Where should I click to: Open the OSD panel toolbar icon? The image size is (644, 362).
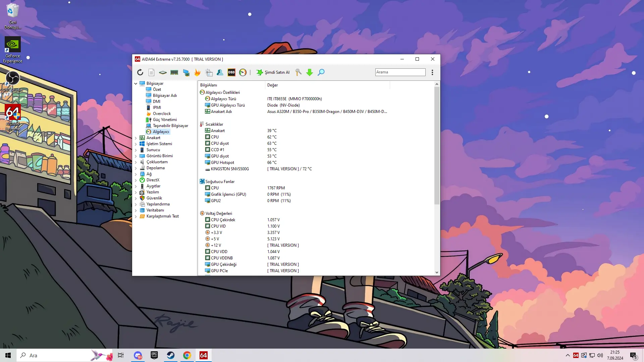coord(231,72)
